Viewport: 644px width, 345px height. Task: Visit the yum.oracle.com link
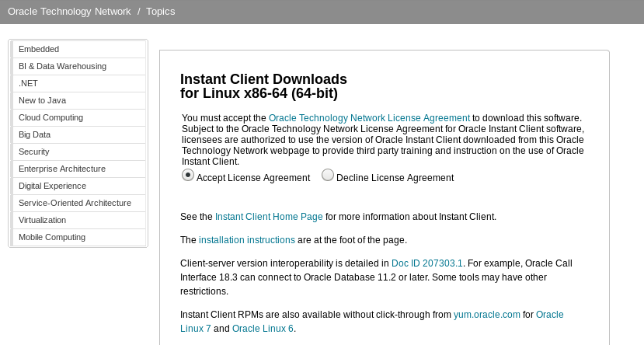pos(487,315)
